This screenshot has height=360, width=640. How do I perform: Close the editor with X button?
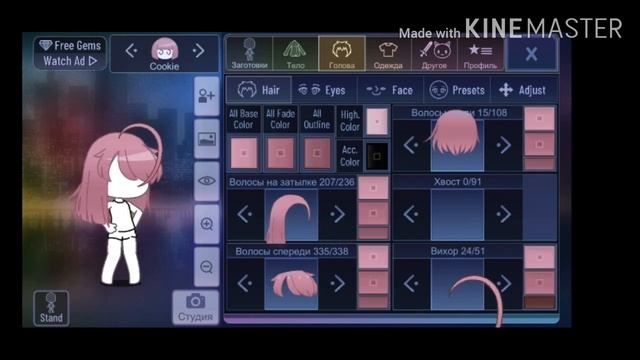531,53
